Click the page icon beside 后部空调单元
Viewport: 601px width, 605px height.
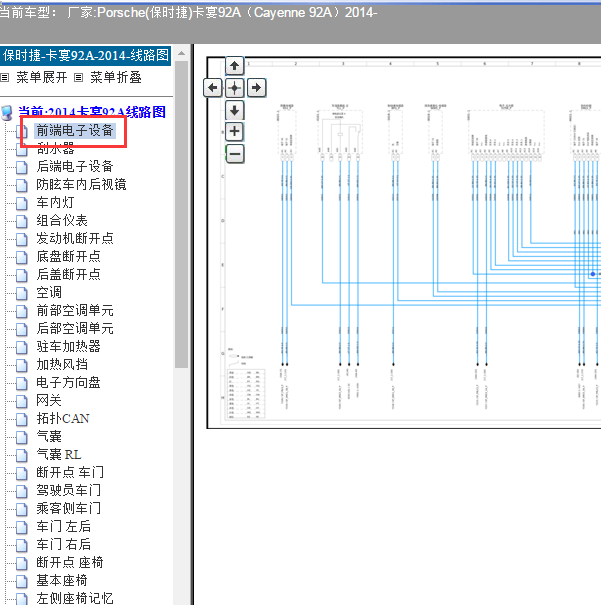(x=22, y=329)
